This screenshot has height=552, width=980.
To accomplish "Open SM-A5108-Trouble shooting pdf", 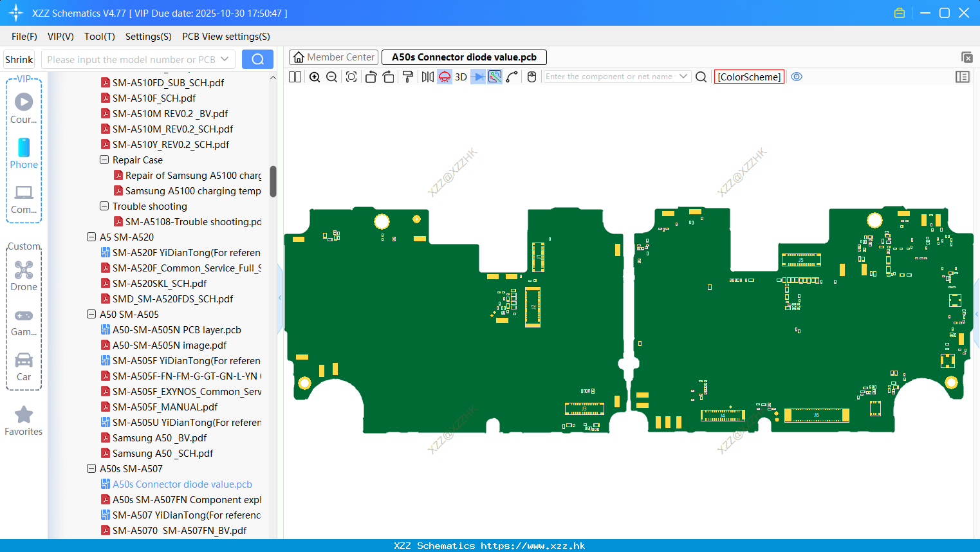I will point(193,221).
